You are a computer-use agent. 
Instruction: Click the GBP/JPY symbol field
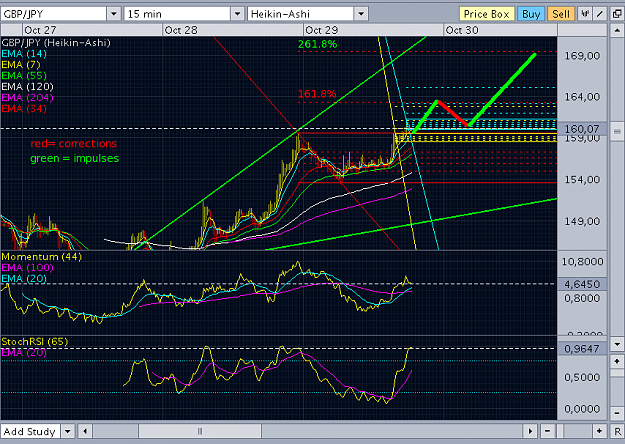click(x=54, y=14)
